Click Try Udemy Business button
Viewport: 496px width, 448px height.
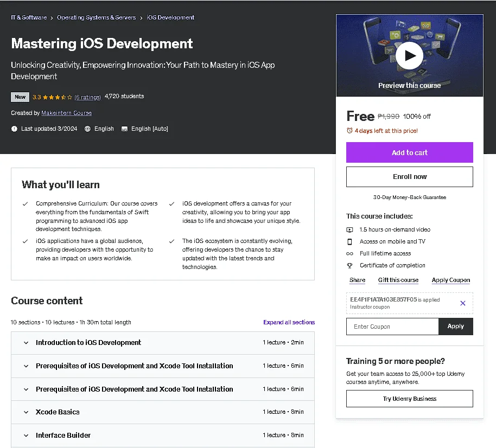pyautogui.click(x=409, y=399)
